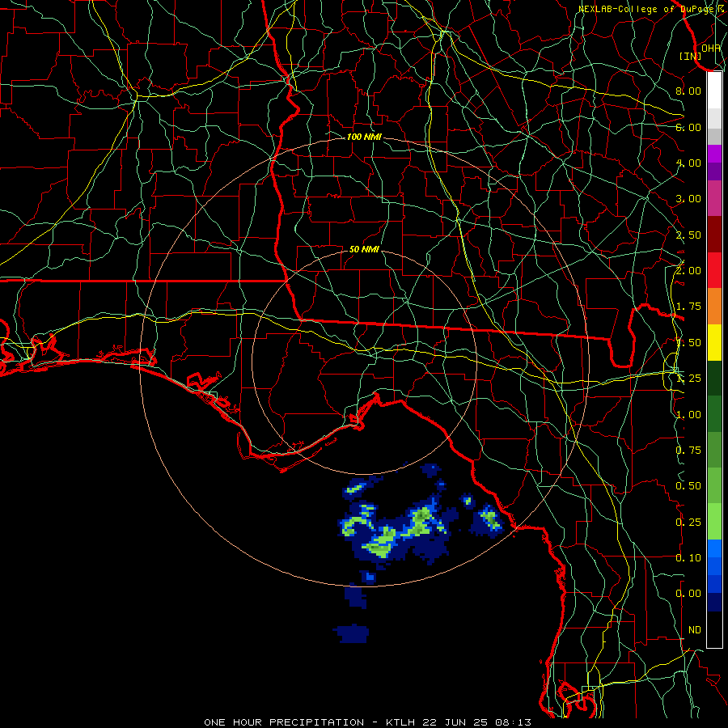Click the 0.00 legend value
Image resolution: width=728 pixels, height=728 pixels.
(x=688, y=594)
